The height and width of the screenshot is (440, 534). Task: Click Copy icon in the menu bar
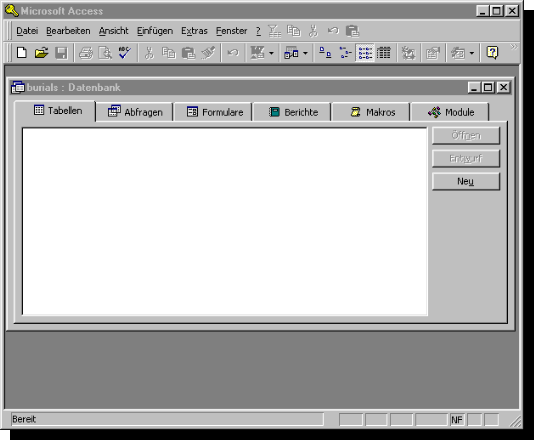click(294, 31)
